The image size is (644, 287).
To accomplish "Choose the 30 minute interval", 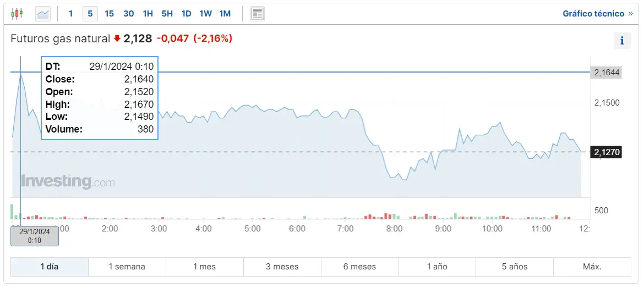I will pyautogui.click(x=128, y=13).
